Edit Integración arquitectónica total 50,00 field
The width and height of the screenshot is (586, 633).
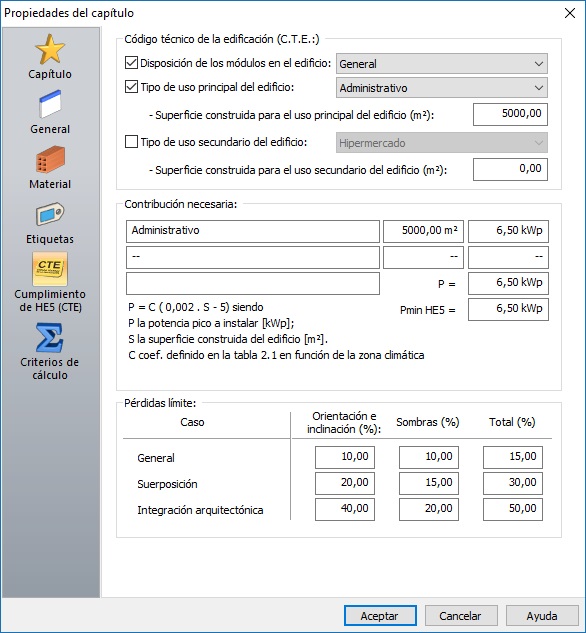[513, 509]
